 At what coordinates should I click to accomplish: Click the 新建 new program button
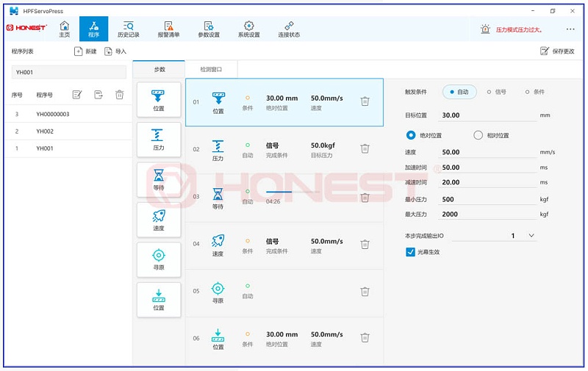coord(85,51)
